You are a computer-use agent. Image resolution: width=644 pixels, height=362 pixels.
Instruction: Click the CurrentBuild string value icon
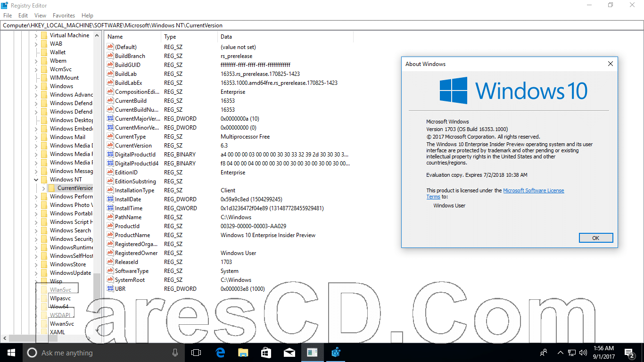[110, 100]
